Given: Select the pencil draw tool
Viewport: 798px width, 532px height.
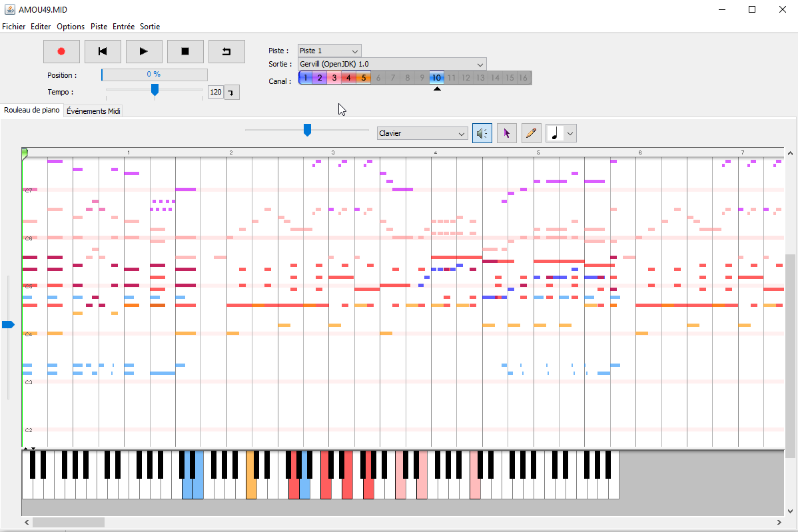Looking at the screenshot, I should click(x=531, y=133).
